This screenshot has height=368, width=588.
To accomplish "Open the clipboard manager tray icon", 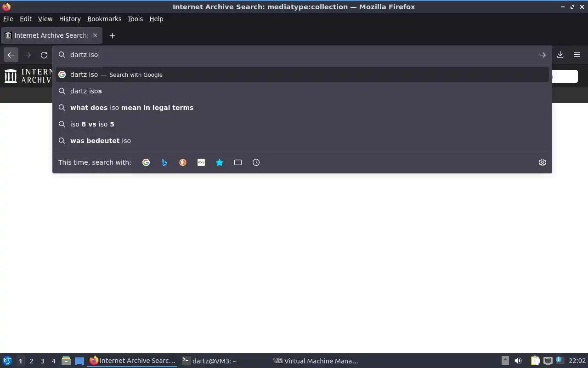I will tap(535, 361).
